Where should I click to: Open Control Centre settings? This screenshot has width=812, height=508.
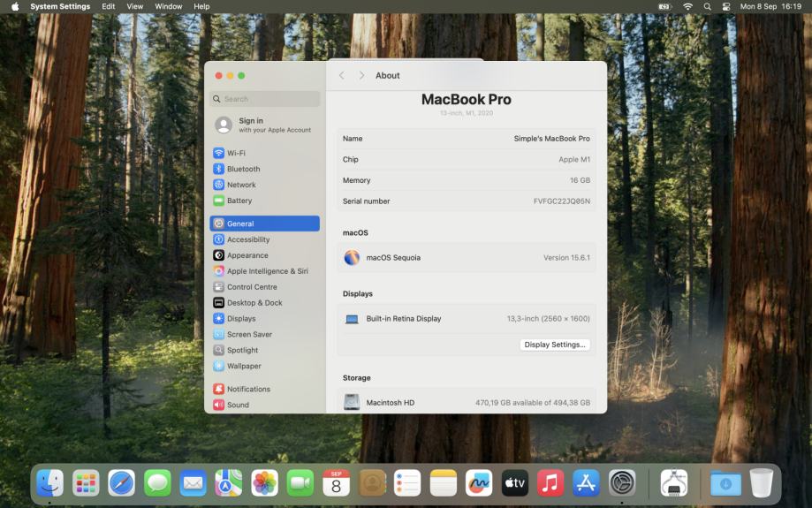[251, 287]
